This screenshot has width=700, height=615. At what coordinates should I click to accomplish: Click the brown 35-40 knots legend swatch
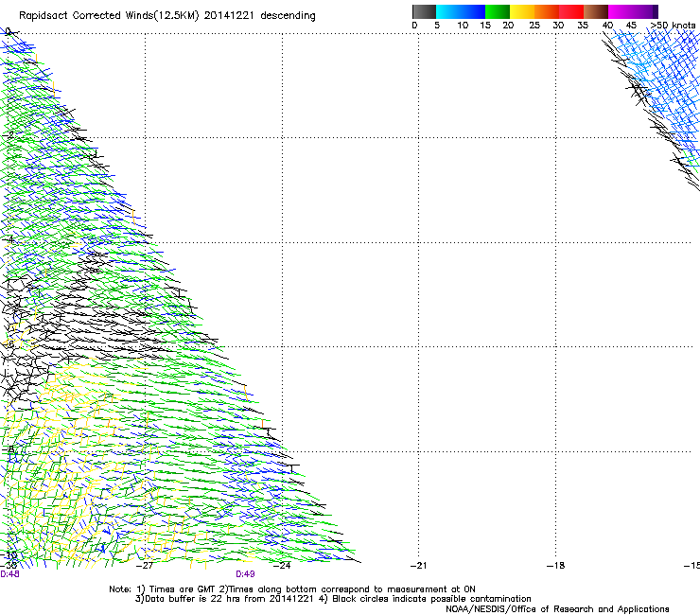(596, 11)
